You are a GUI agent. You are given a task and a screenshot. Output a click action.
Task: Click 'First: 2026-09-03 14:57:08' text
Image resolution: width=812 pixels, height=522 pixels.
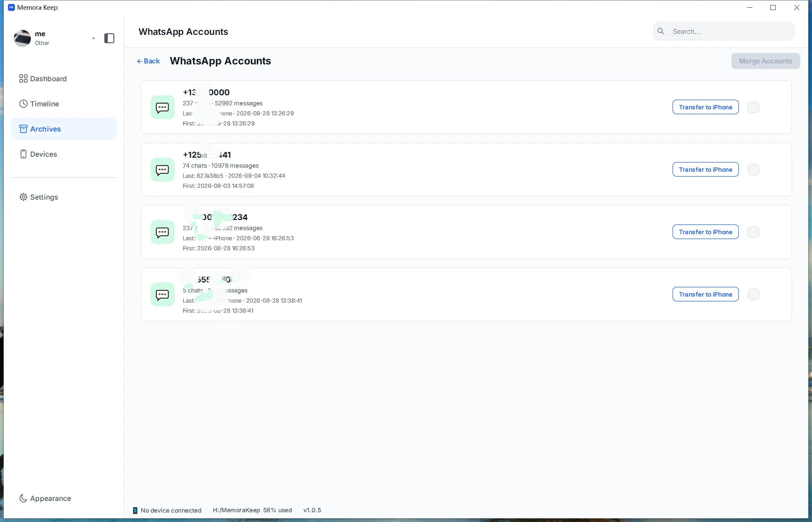pos(218,186)
